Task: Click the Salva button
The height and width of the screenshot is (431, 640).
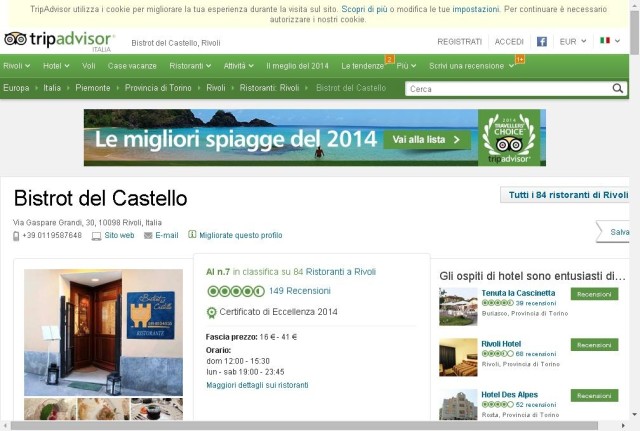Action: pos(613,232)
